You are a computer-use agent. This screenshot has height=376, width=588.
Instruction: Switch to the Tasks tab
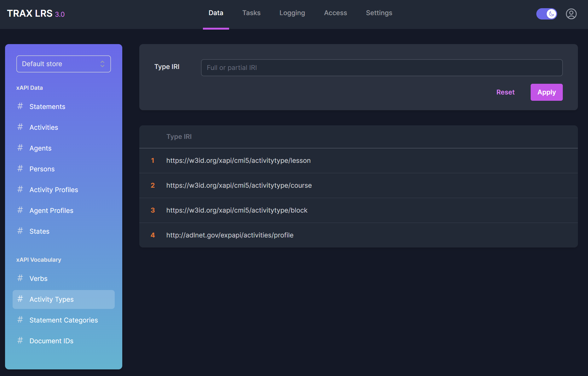pos(251,13)
